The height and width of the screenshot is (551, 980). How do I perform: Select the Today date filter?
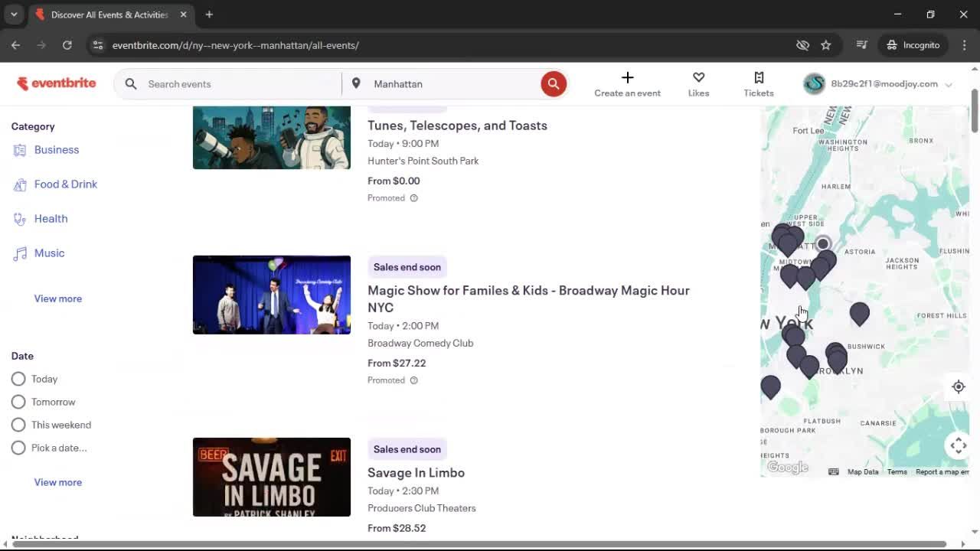(x=18, y=379)
